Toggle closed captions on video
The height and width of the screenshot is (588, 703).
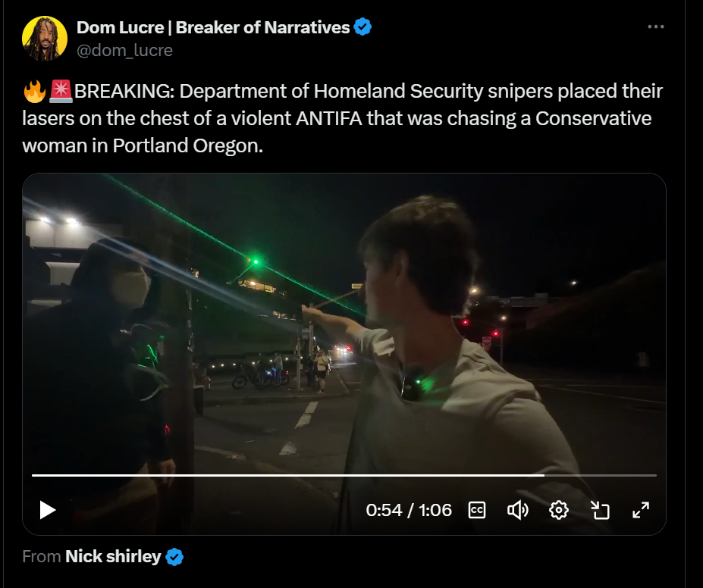coord(476,510)
